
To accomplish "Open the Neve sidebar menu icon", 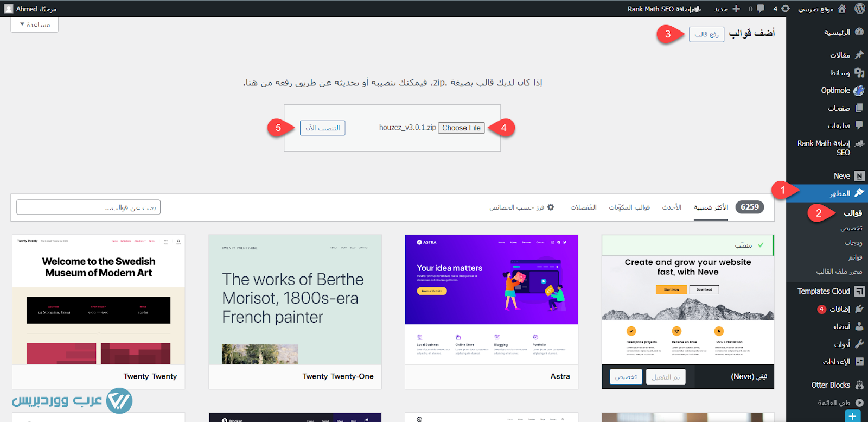I will (x=859, y=176).
